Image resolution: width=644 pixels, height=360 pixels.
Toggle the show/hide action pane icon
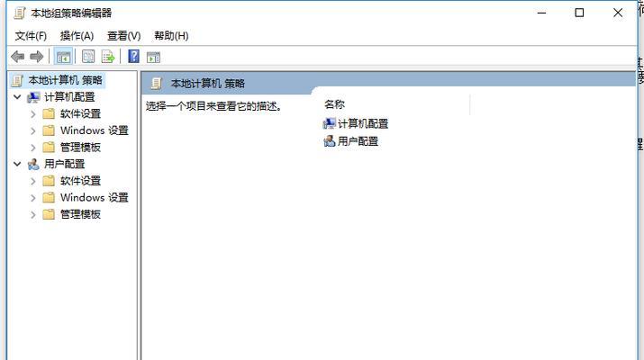point(153,57)
